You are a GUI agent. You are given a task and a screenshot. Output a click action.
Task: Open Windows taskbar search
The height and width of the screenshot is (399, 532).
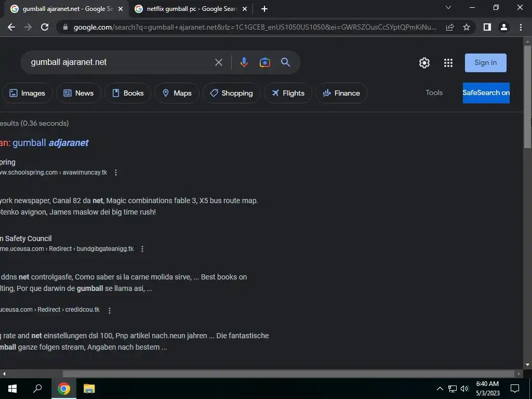[37, 389]
